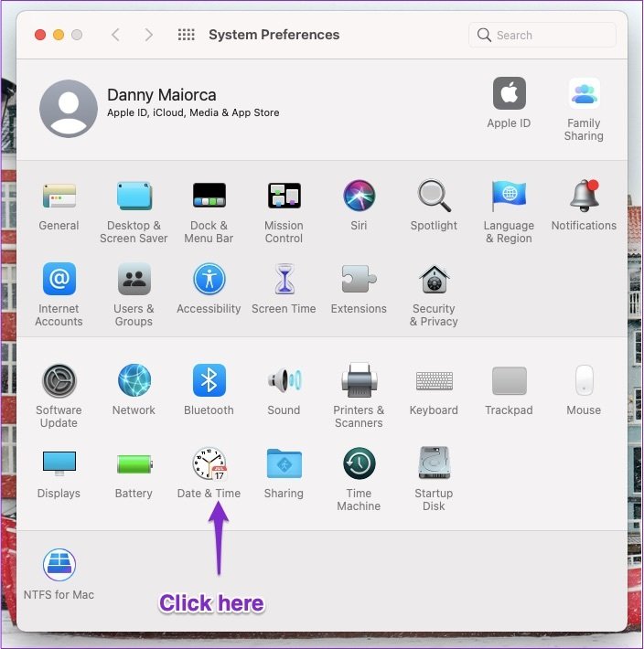
Task: Show all preferences grid button
Action: click(187, 35)
